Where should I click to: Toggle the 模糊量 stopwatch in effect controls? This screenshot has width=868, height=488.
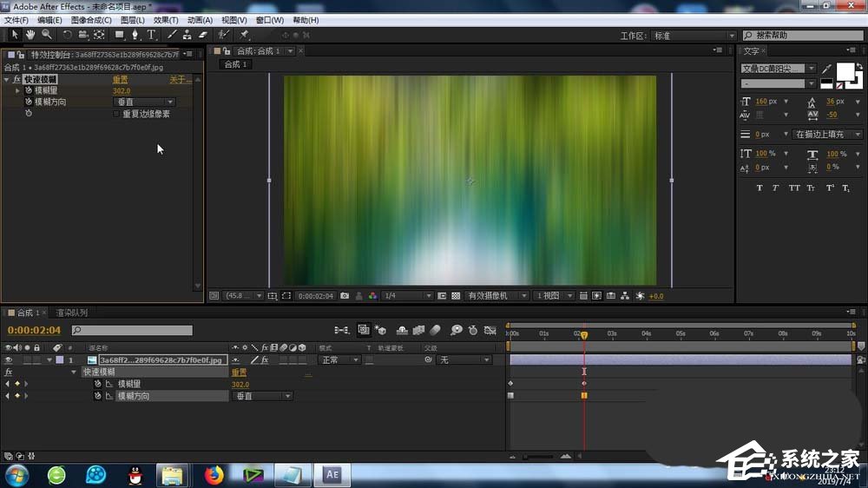[x=29, y=90]
